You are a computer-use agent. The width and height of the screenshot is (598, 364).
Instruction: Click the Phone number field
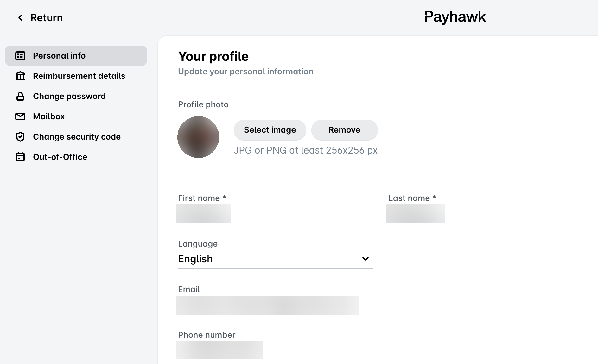pyautogui.click(x=219, y=350)
